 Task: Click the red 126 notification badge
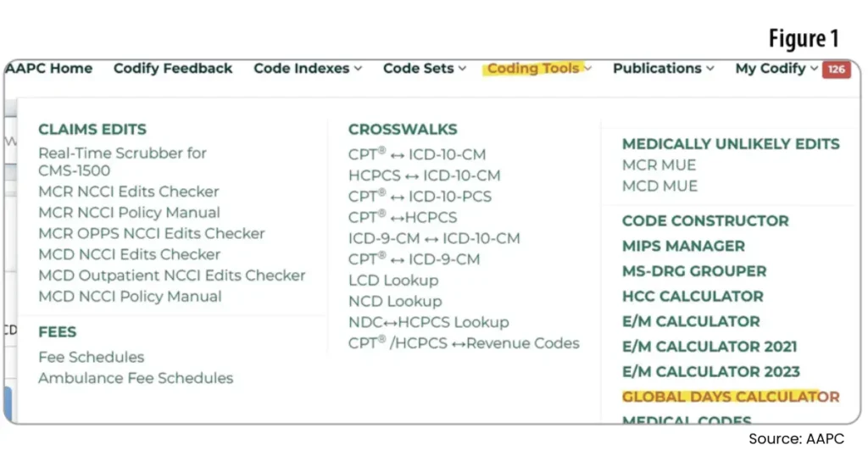(836, 70)
